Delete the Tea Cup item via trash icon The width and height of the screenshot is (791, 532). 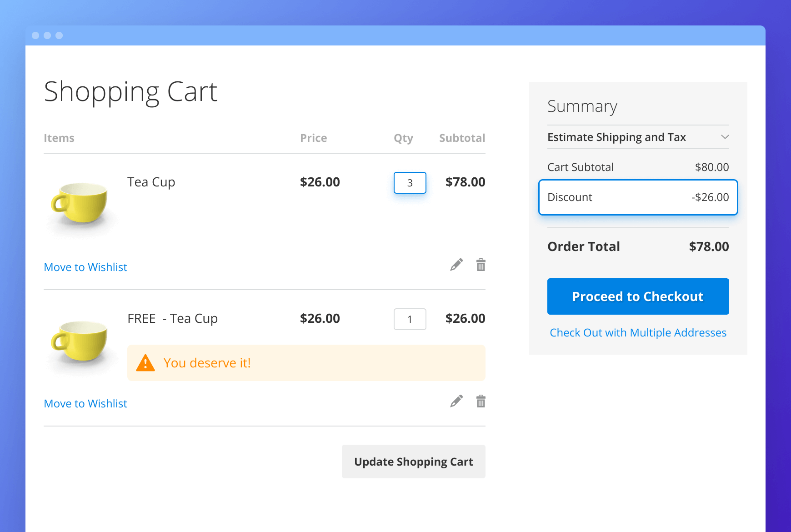481,265
